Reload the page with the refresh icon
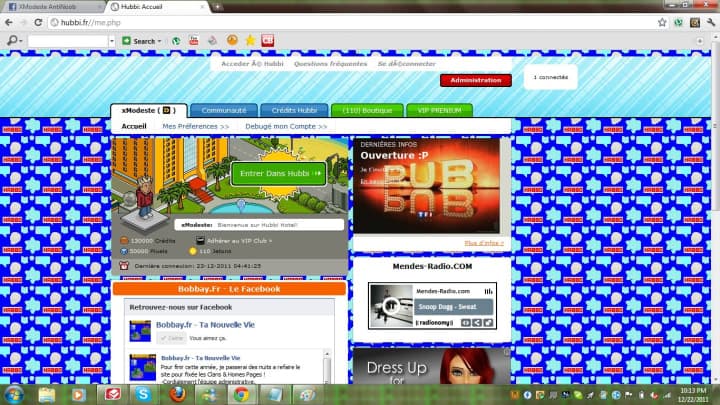The width and height of the screenshot is (720, 405). 39,22
